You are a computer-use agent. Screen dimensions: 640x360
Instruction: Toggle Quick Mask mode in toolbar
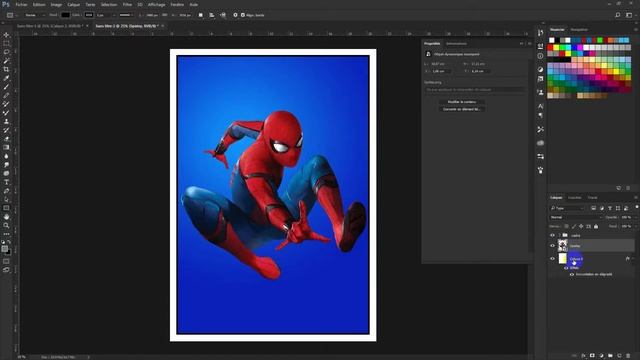7,261
